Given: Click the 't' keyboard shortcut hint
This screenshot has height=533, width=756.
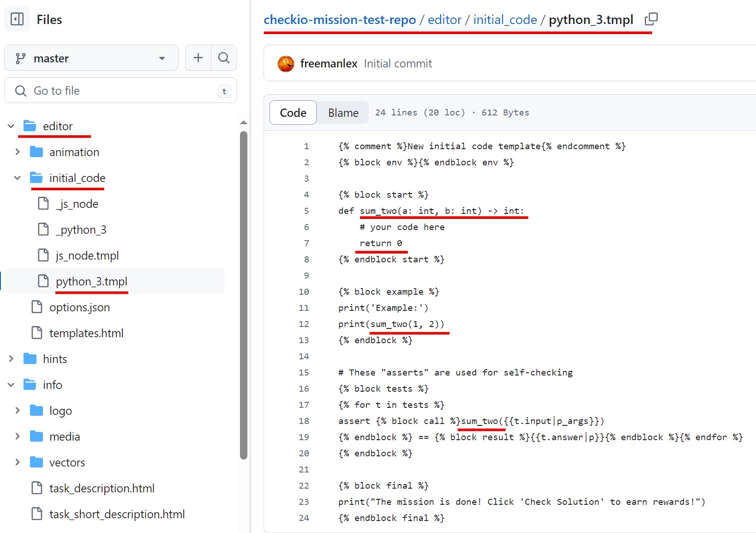Looking at the screenshot, I should click(224, 91).
